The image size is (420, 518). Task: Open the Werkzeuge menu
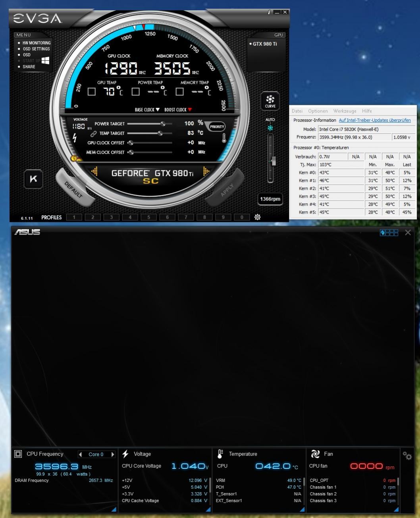click(345, 111)
